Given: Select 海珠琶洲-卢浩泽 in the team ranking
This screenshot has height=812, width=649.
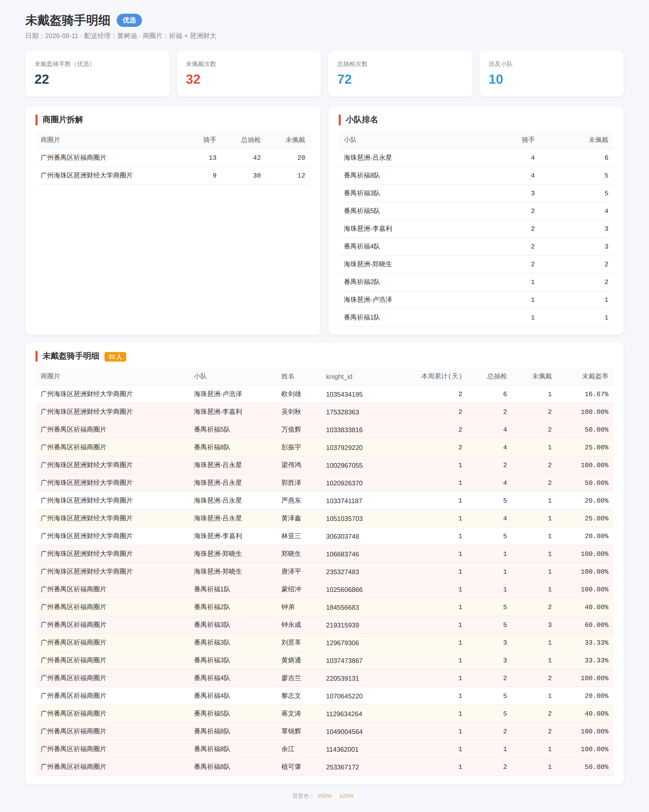Looking at the screenshot, I should 368,299.
